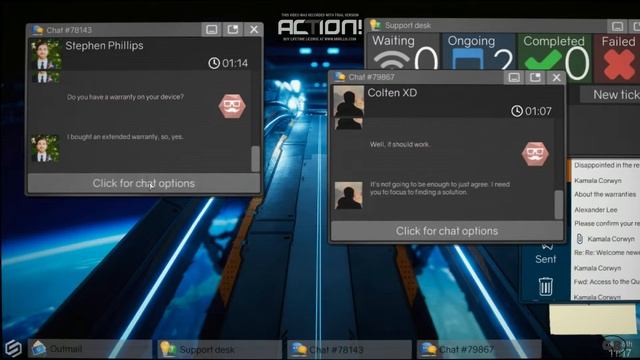Pop out the Chat #78143 window
This screenshot has width=640, height=360.
[x=233, y=29]
